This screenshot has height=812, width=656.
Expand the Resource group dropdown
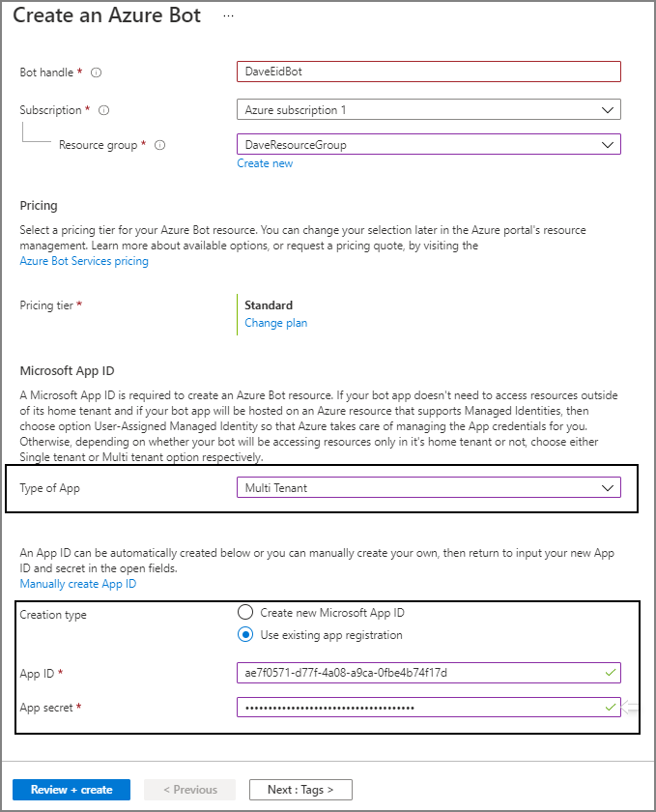[608, 144]
